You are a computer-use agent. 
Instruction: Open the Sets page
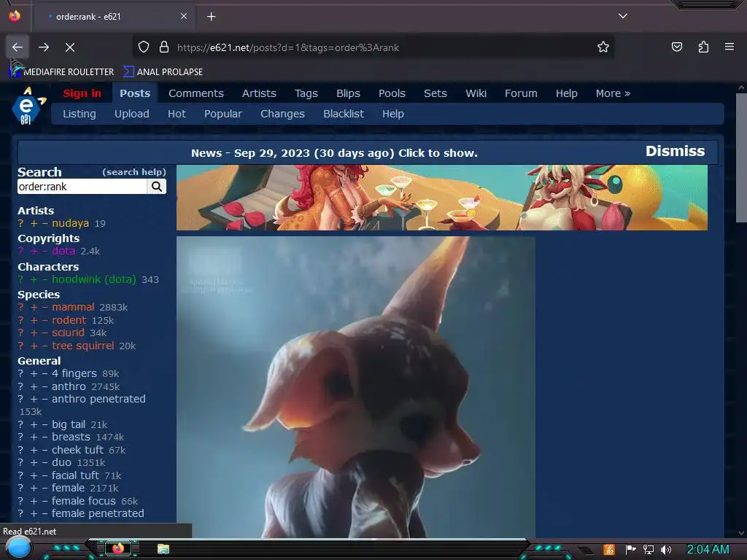tap(436, 93)
